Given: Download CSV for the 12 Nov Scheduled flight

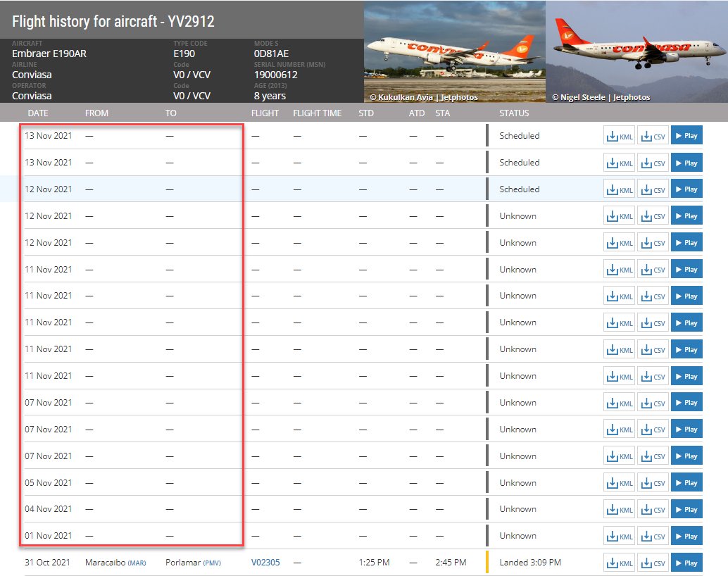Looking at the screenshot, I should click(653, 189).
